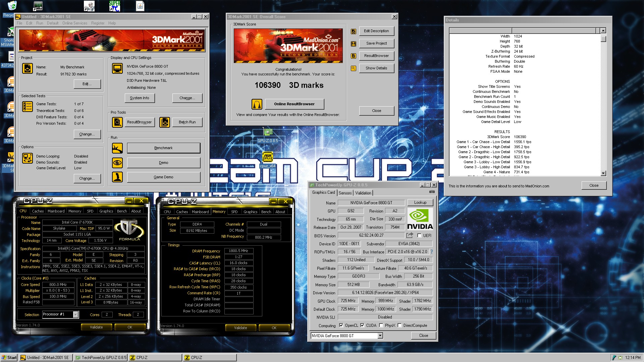Open the Processor #1 selection dropdown
Image resolution: width=644 pixels, height=362 pixels.
coord(76,314)
